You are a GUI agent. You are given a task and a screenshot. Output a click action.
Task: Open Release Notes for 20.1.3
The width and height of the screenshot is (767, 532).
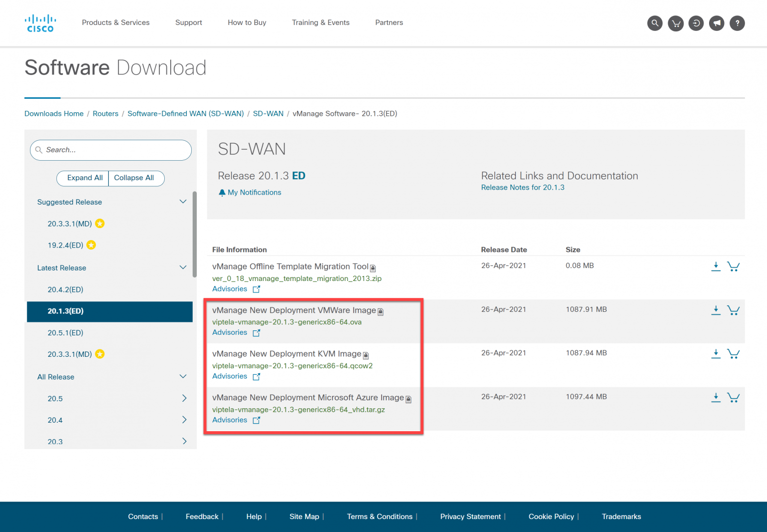(x=522, y=187)
